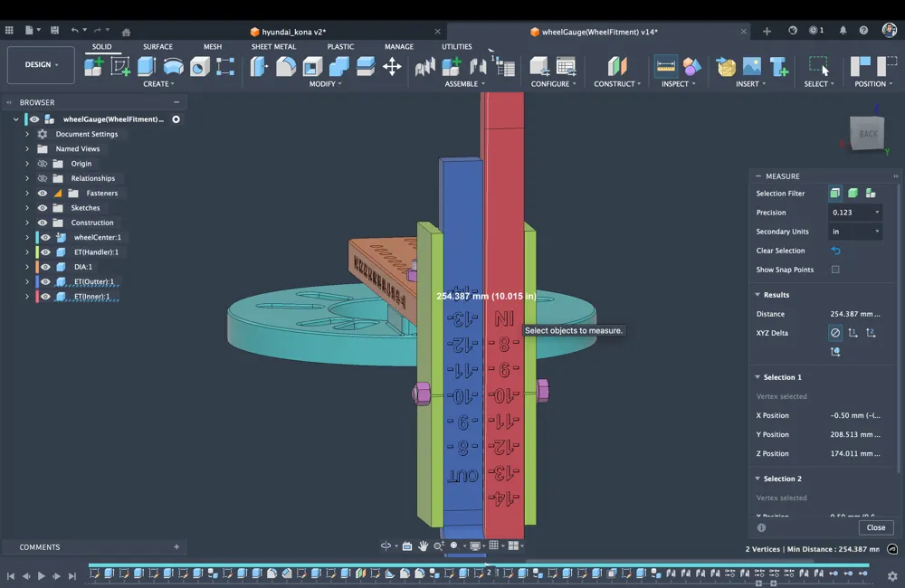Open the Insert Canvas image tool
Viewport: 905px width, 588px height.
coord(752,66)
